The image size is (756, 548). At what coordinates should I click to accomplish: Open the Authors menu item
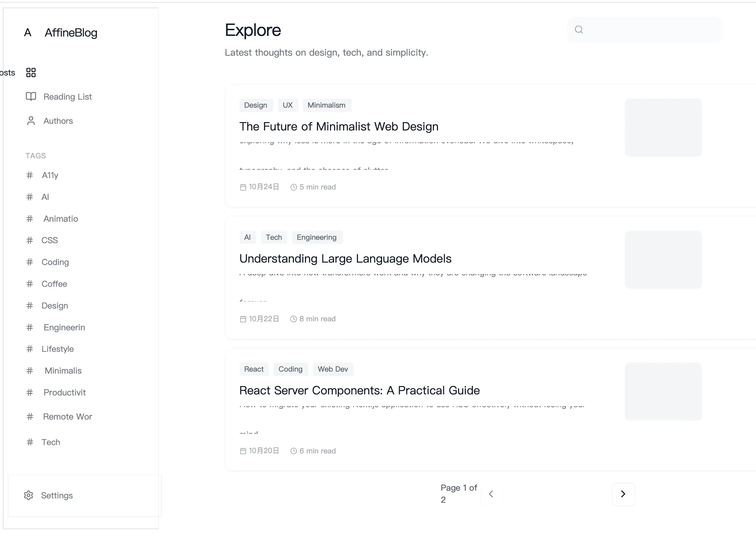[58, 121]
